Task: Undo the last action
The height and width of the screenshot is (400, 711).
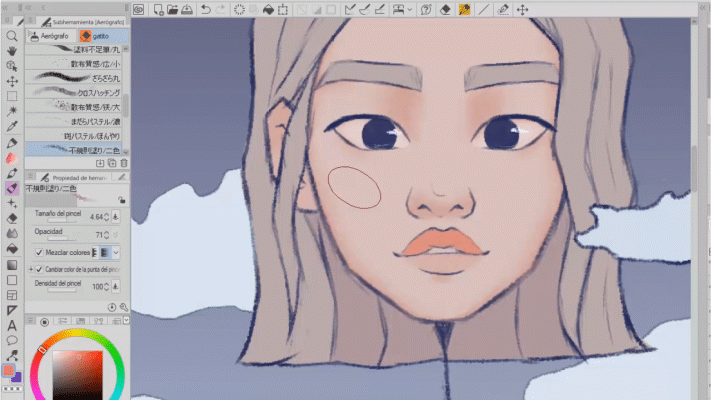Action: (206, 10)
